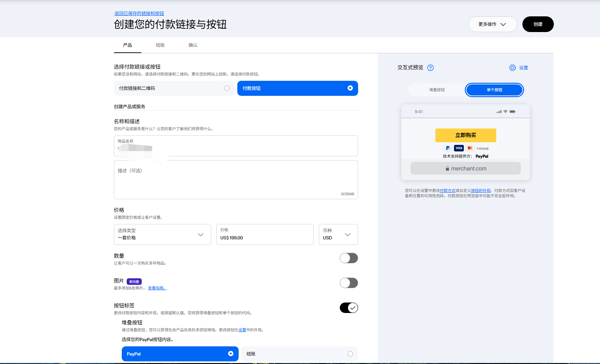Choose the 结账 button content option
Viewport: 600px width, 364px height.
300,354
